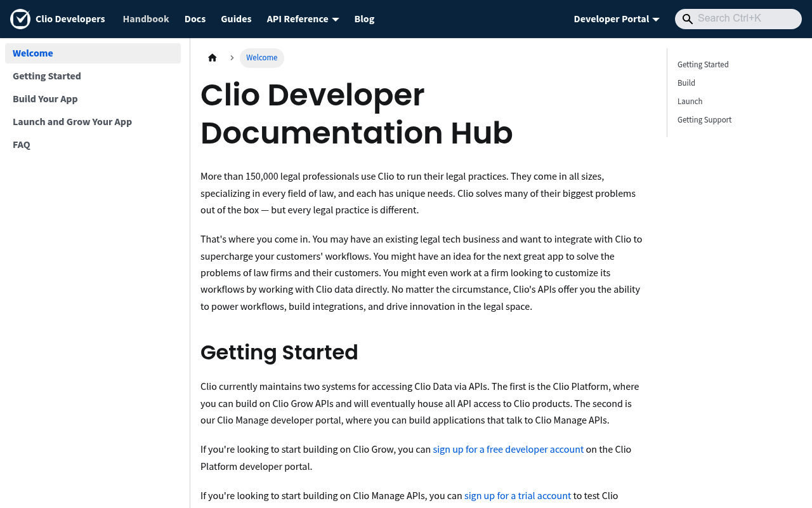Screen dimensions: 812x508
Task: Open the Clio Developers home link
Action: (58, 19)
